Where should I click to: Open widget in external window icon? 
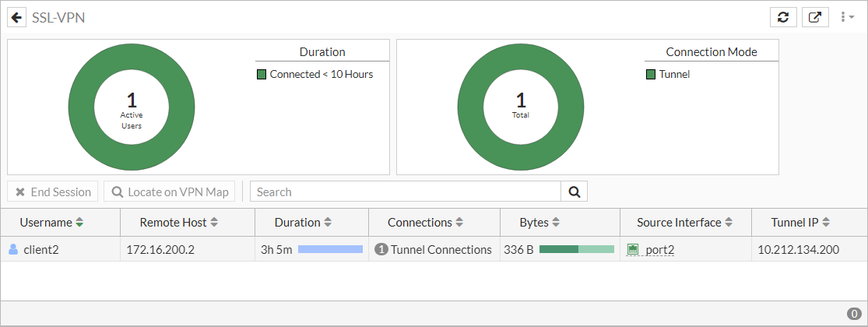[814, 17]
